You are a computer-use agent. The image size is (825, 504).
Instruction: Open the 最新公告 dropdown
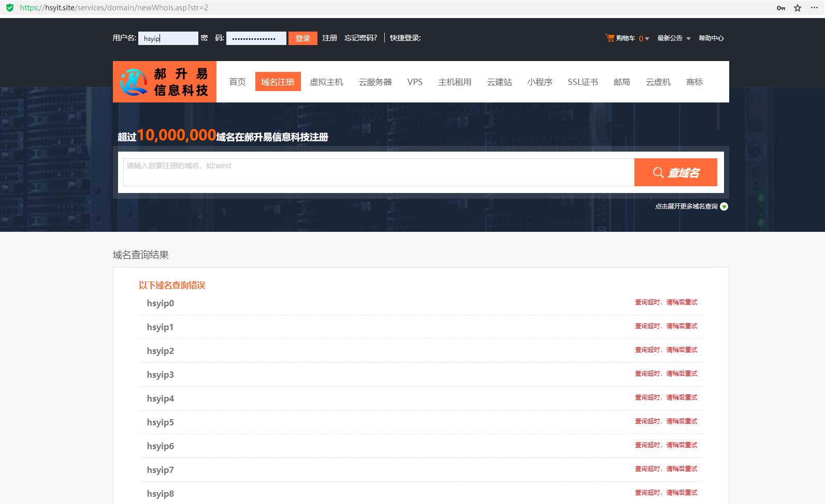click(674, 38)
